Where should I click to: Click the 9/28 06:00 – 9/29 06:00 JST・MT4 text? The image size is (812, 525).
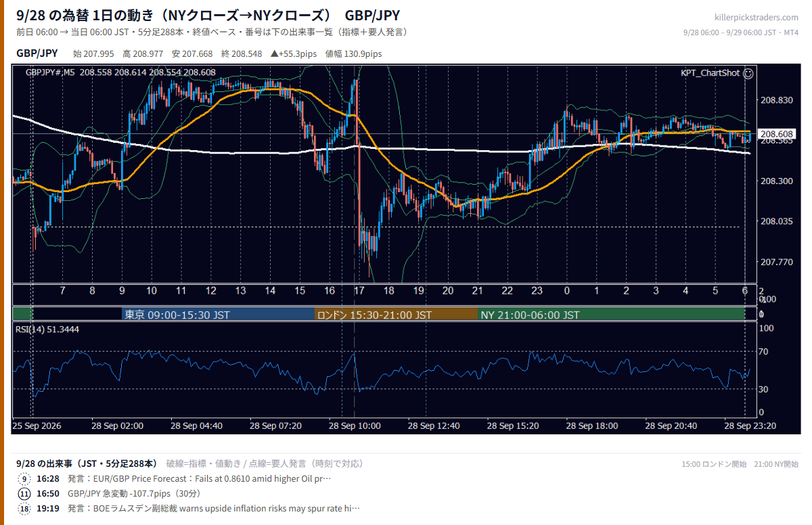(x=741, y=32)
